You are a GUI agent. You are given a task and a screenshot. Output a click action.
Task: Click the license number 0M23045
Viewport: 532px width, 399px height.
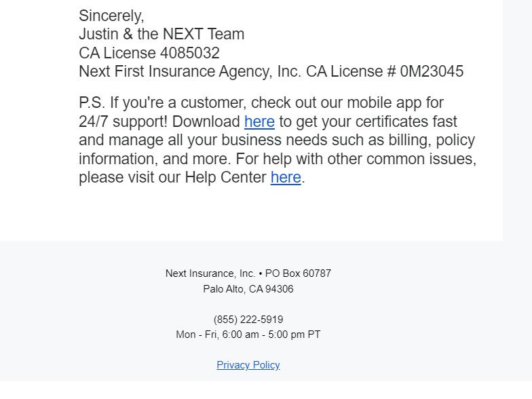point(432,72)
